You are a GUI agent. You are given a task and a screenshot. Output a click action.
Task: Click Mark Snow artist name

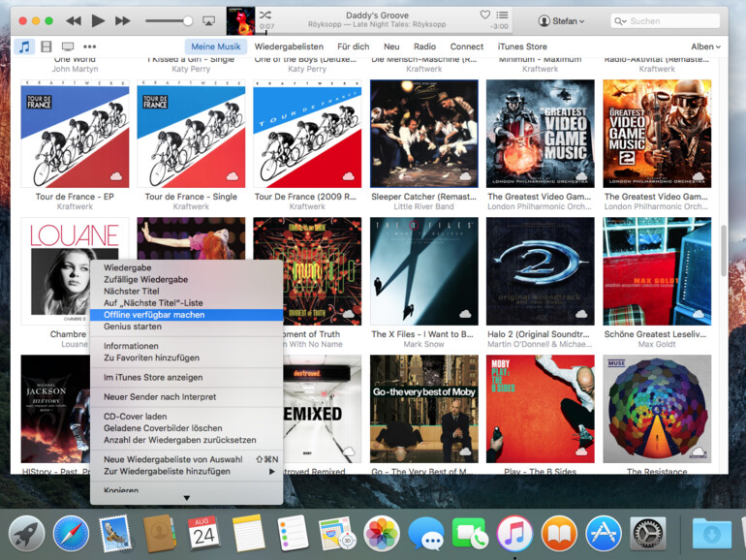click(424, 344)
